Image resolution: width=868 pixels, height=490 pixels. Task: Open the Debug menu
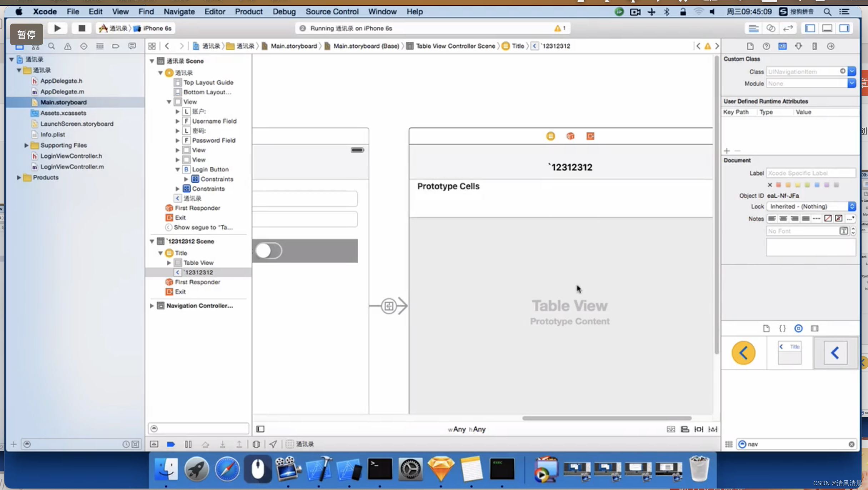(284, 11)
